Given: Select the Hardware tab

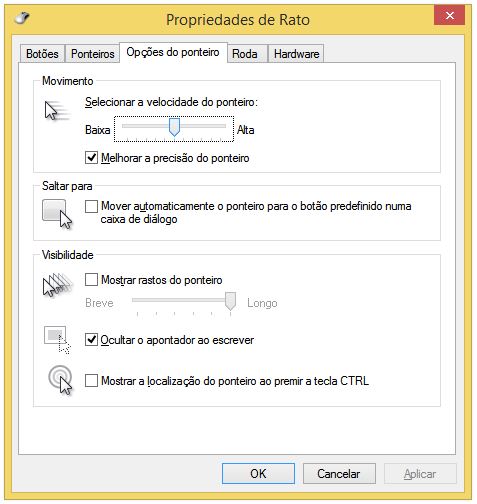Looking at the screenshot, I should coord(296,54).
